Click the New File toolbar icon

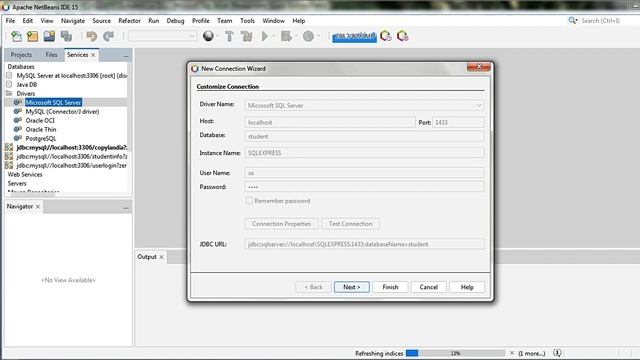[16, 36]
